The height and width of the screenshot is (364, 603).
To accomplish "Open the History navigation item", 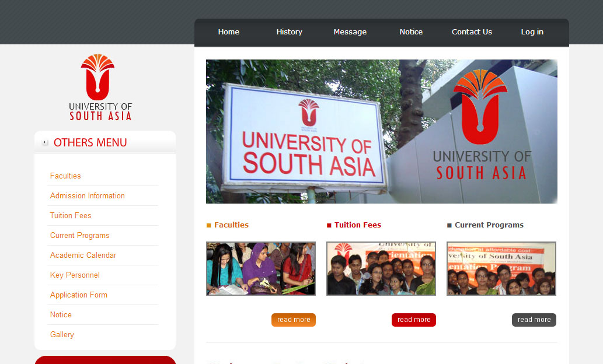I will click(x=289, y=32).
